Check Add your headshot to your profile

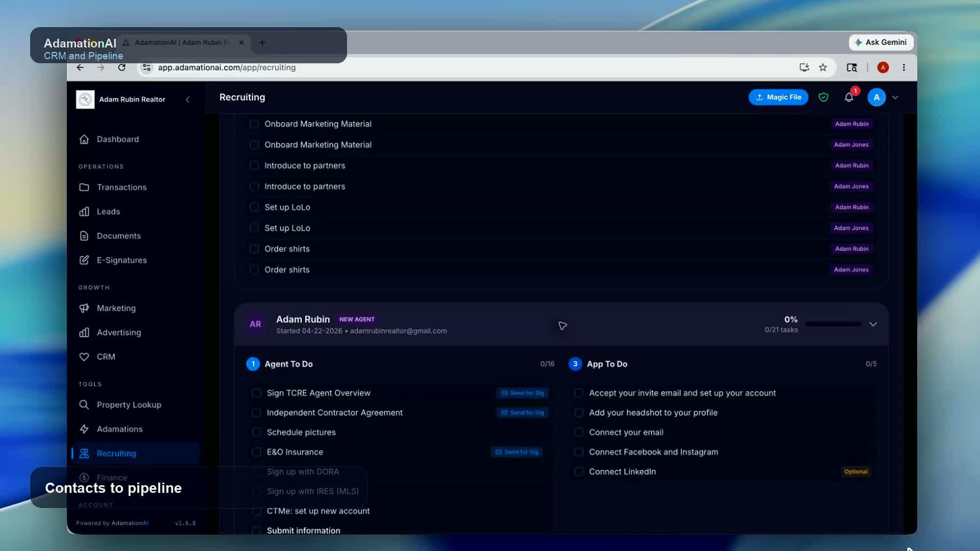(578, 412)
